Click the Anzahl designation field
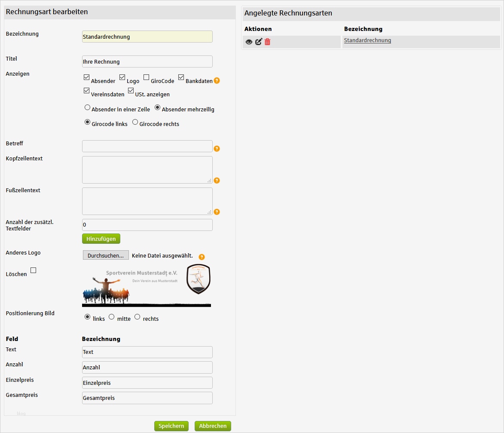504x433 pixels. [147, 367]
